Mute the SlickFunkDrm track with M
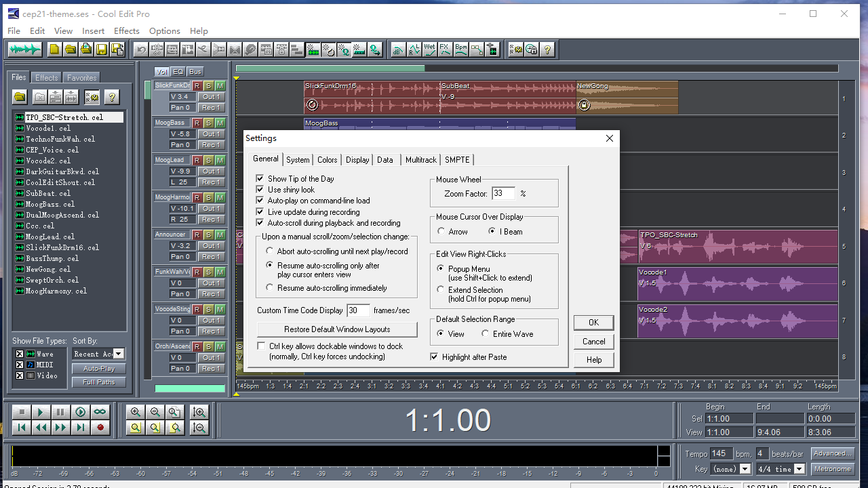Viewport: 868px width, 488px height. (x=220, y=85)
